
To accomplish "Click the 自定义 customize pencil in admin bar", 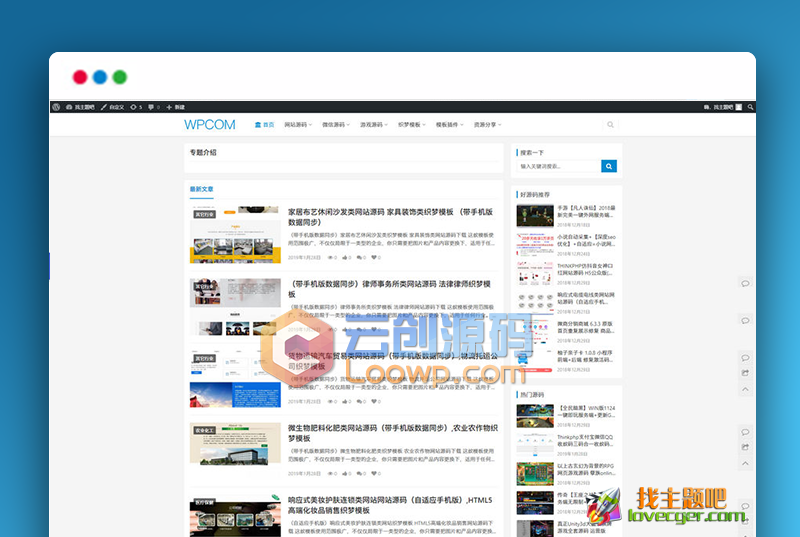I will [x=112, y=107].
